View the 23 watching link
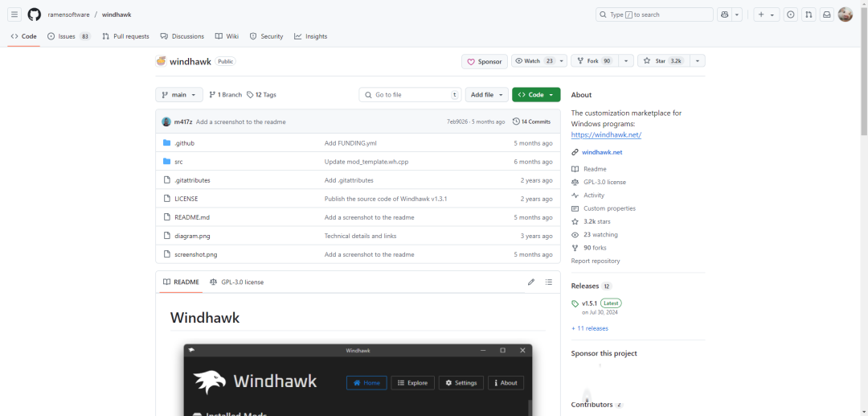 coord(595,235)
